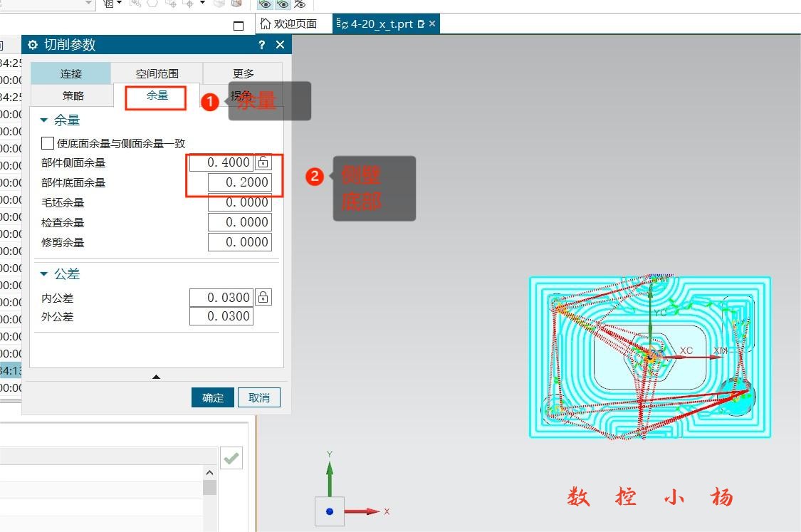Go to the 策略 tab
This screenshot has height=532, width=801.
73,95
